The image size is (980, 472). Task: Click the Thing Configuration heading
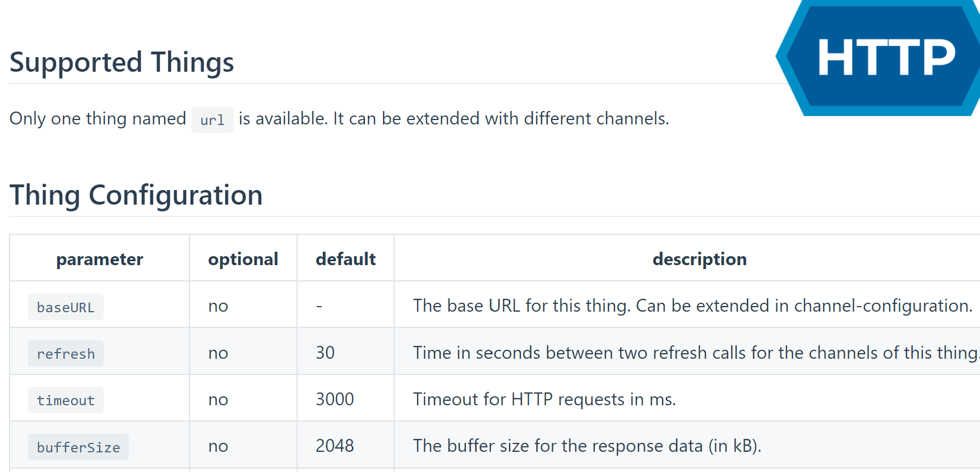click(x=136, y=195)
